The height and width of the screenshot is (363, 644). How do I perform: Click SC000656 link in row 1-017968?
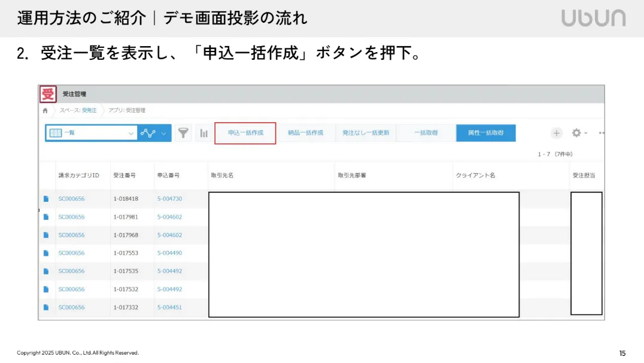pos(71,235)
